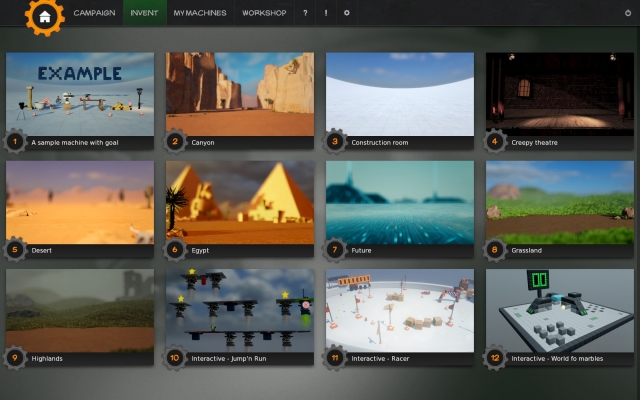The height and width of the screenshot is (400, 640).
Task: Open the Interactive Jump'n Run thumbnail
Action: click(240, 308)
